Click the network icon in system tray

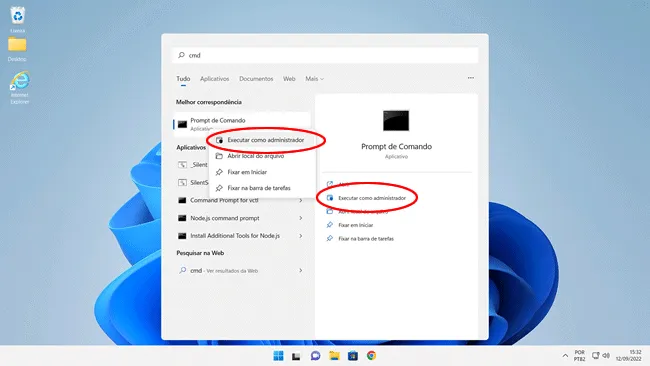(x=596, y=355)
